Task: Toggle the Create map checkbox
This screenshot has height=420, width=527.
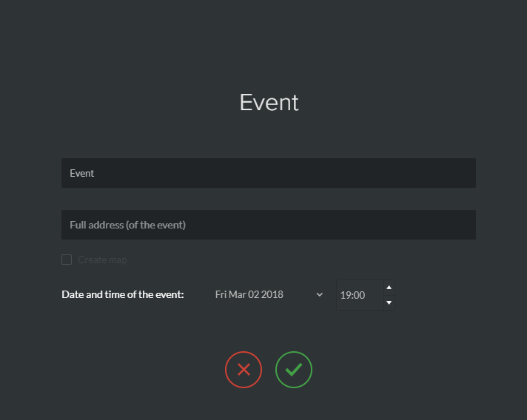Action: click(67, 260)
